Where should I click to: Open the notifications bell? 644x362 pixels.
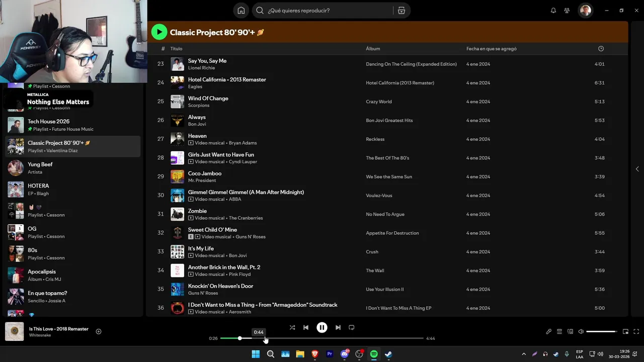click(553, 11)
